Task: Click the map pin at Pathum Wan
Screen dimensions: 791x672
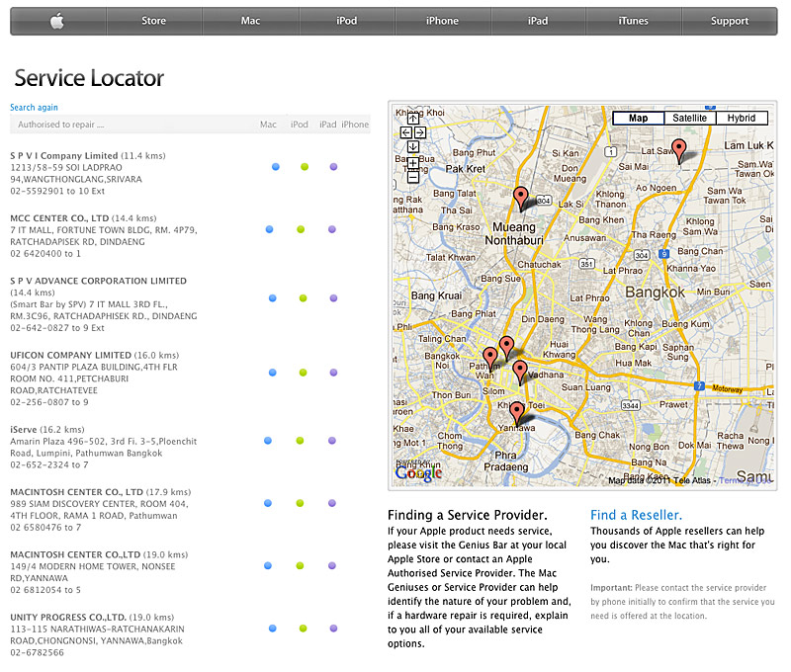Action: pos(489,359)
